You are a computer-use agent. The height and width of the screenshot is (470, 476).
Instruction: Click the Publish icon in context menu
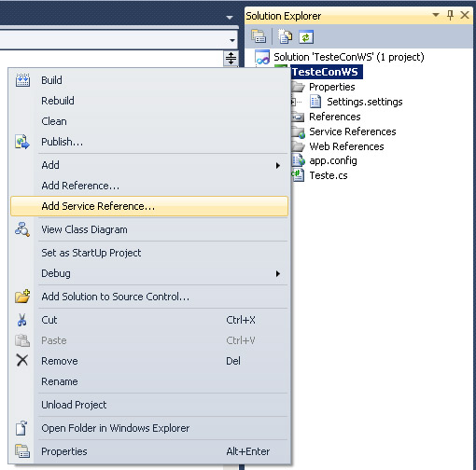coord(22,142)
